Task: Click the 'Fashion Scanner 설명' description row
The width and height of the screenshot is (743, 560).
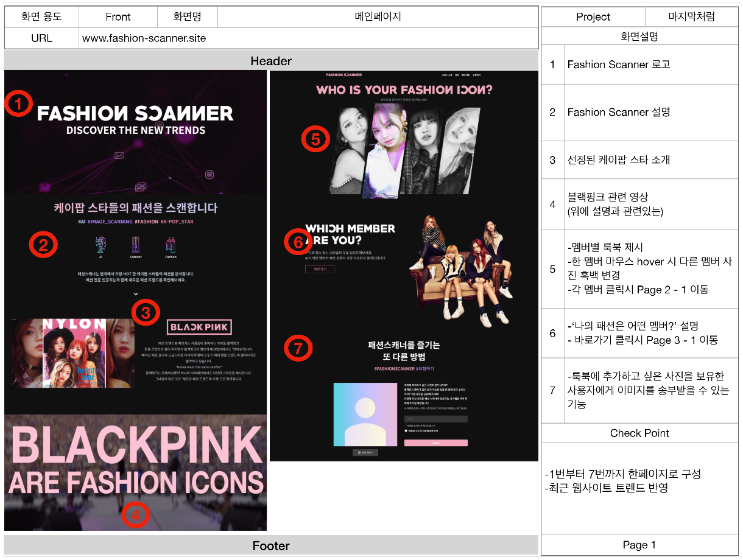Action: point(651,113)
